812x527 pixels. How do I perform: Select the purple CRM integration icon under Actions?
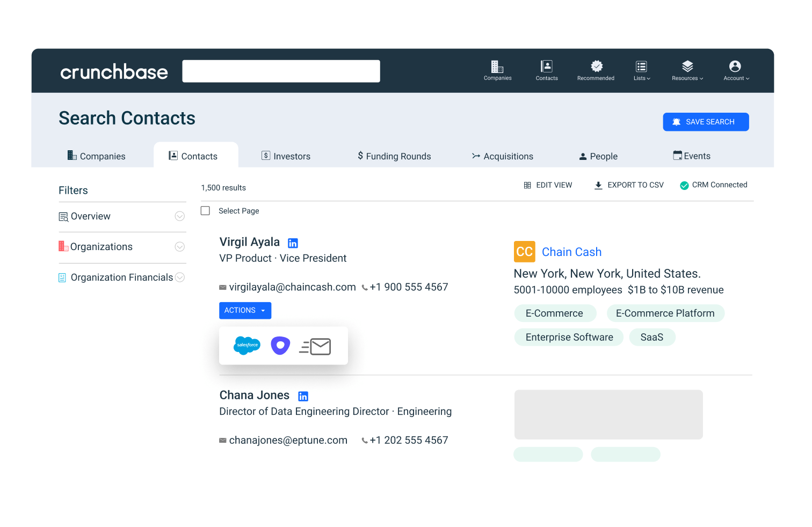(280, 346)
